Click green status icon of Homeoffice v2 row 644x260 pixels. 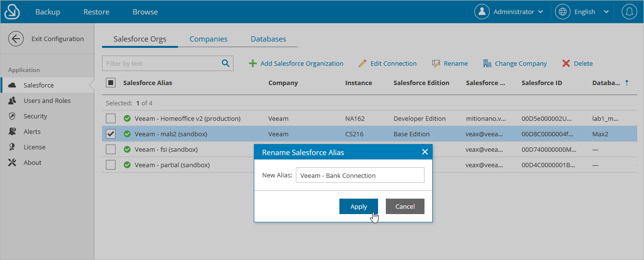tap(127, 118)
